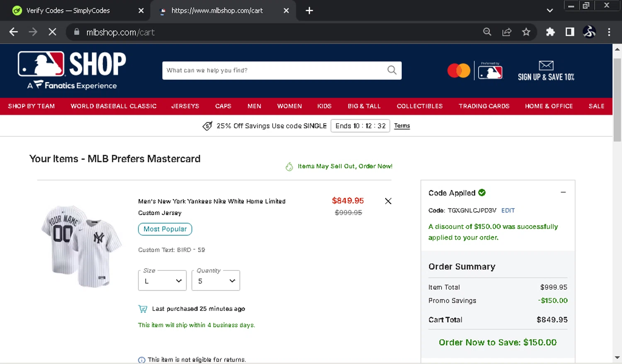Open the Size dropdown
Screen dimensions: 622x364
pos(162,281)
